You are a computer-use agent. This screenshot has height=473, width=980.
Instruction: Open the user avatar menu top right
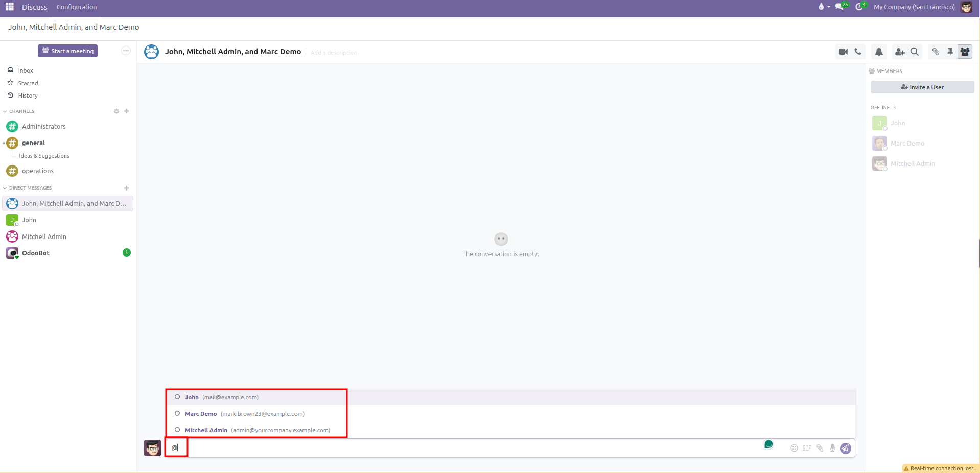pyautogui.click(x=966, y=7)
